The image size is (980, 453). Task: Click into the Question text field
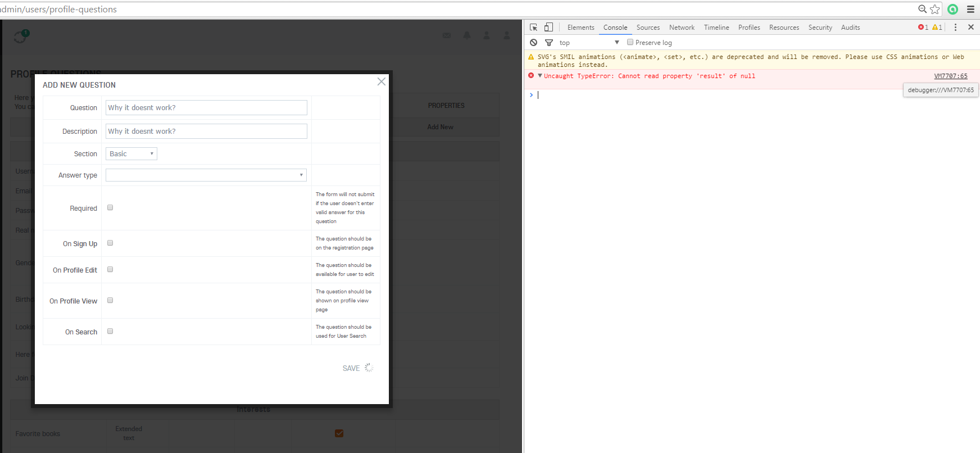point(206,107)
